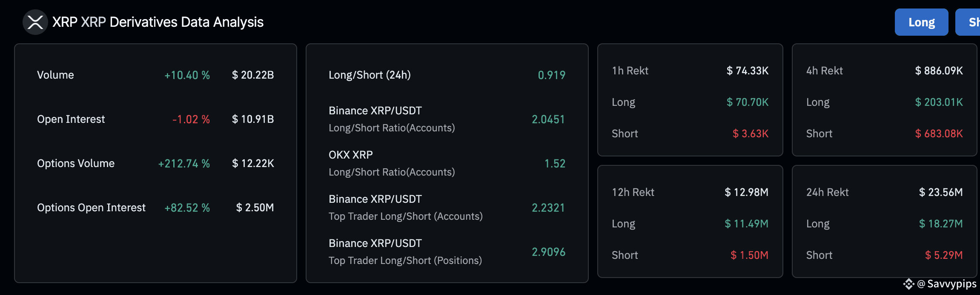Click Options Open Interest row label
This screenshot has width=980, height=295.
point(91,208)
